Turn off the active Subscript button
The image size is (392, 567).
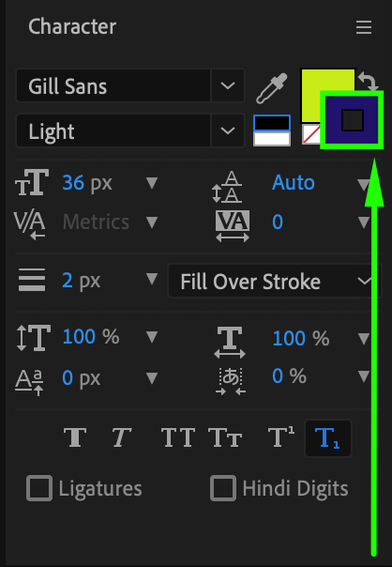coord(328,438)
